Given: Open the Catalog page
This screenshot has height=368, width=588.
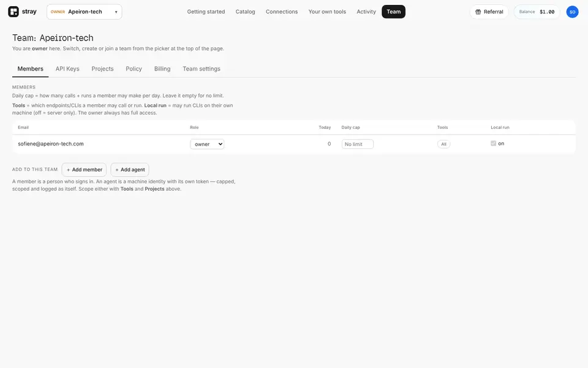Looking at the screenshot, I should coord(245,12).
